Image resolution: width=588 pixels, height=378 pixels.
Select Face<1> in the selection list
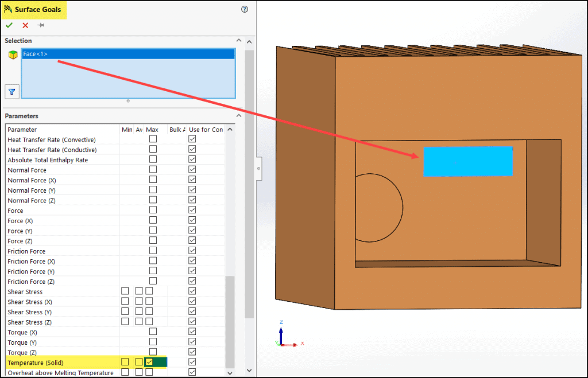tap(128, 54)
